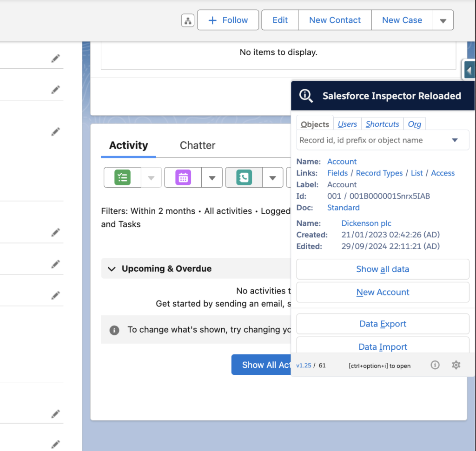
Task: Open dropdown next to Log a Call icon
Action: (x=272, y=178)
